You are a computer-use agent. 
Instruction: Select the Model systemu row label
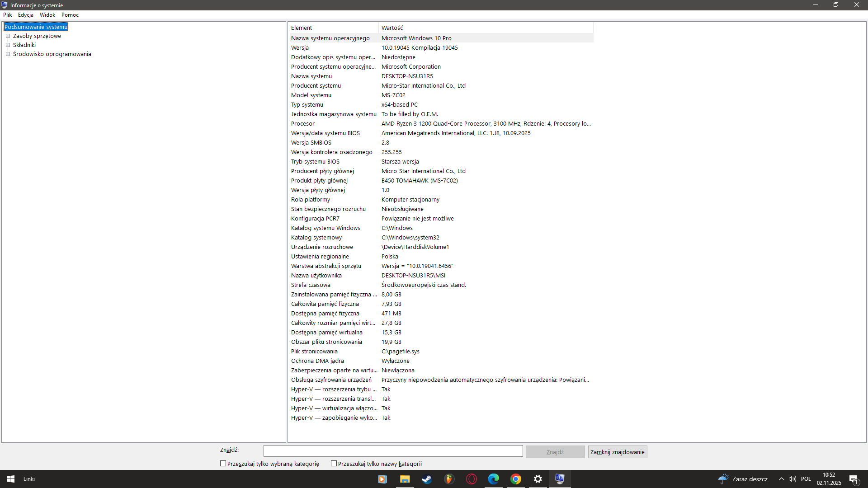[x=311, y=95]
